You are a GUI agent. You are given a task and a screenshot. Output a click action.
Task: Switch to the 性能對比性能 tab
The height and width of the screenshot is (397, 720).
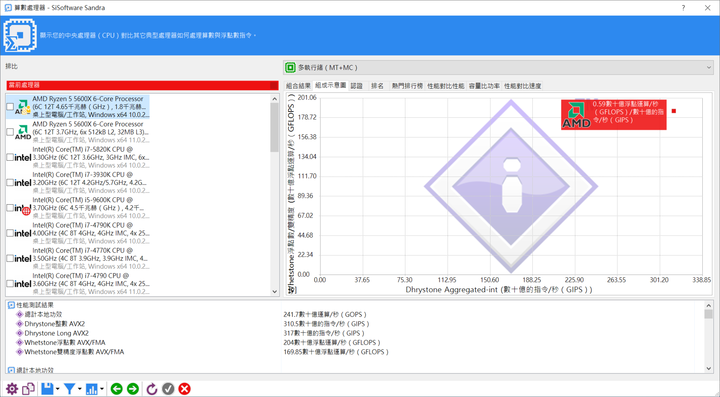tap(445, 86)
